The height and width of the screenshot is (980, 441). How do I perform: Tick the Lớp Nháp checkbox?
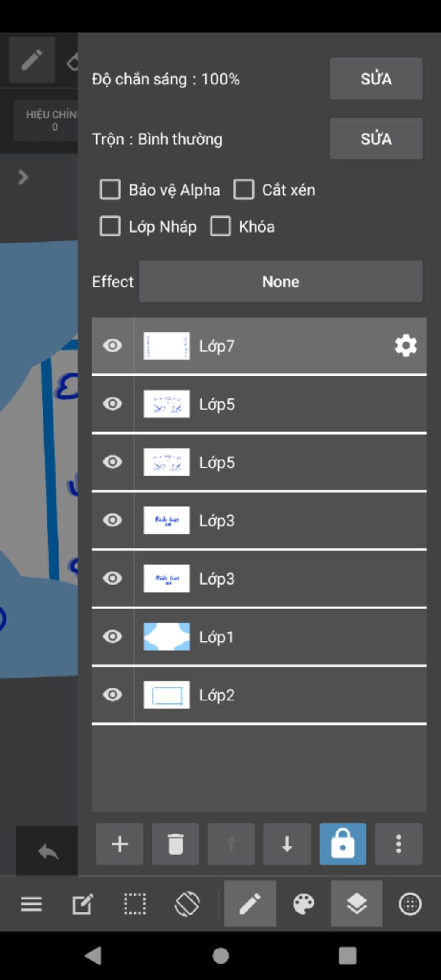point(110,226)
